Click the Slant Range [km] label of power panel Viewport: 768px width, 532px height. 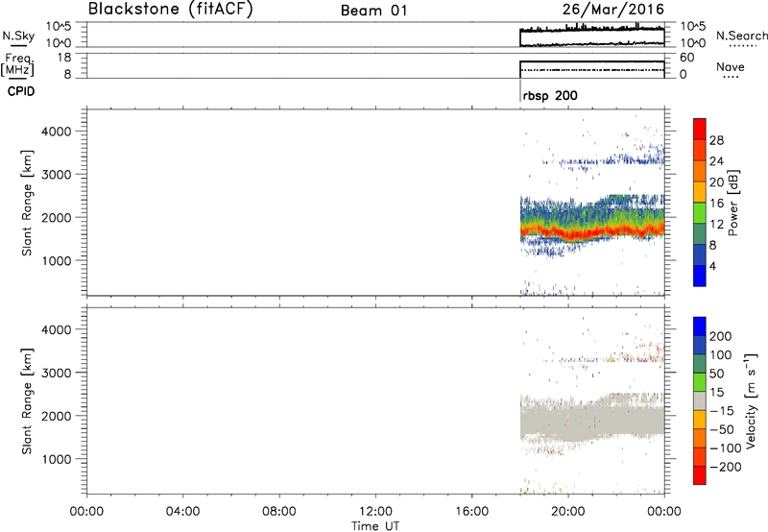[x=27, y=203]
